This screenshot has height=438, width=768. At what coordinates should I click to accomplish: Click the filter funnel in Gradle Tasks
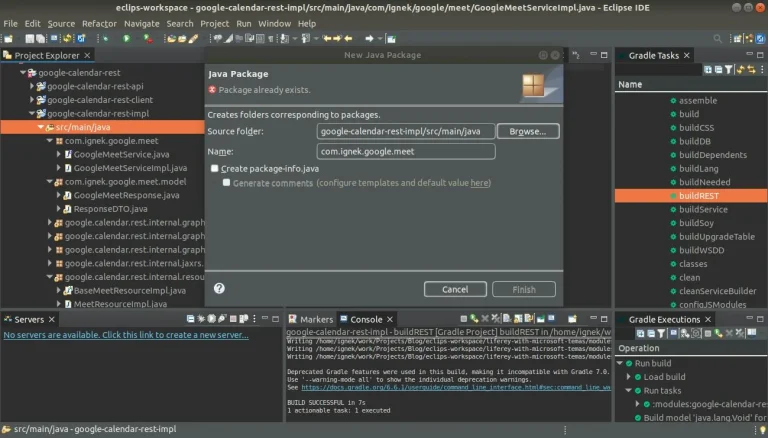729,70
